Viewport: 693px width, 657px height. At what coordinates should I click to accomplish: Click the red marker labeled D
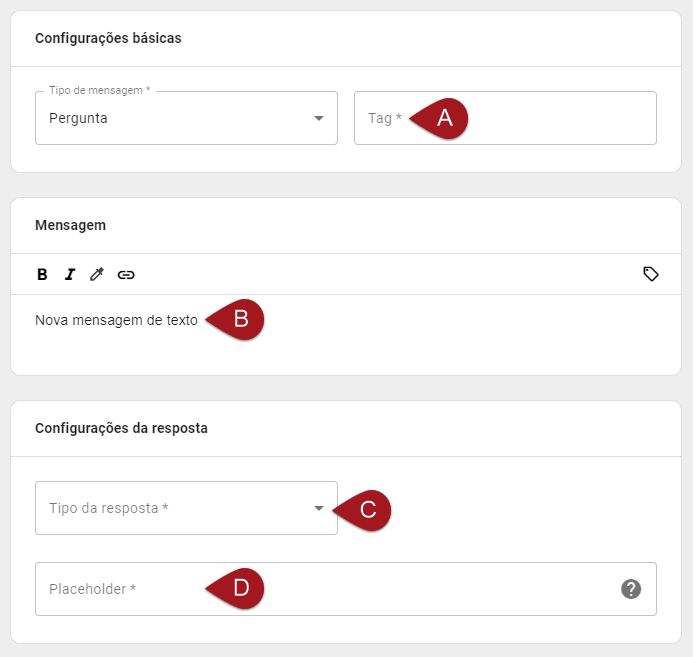238,589
